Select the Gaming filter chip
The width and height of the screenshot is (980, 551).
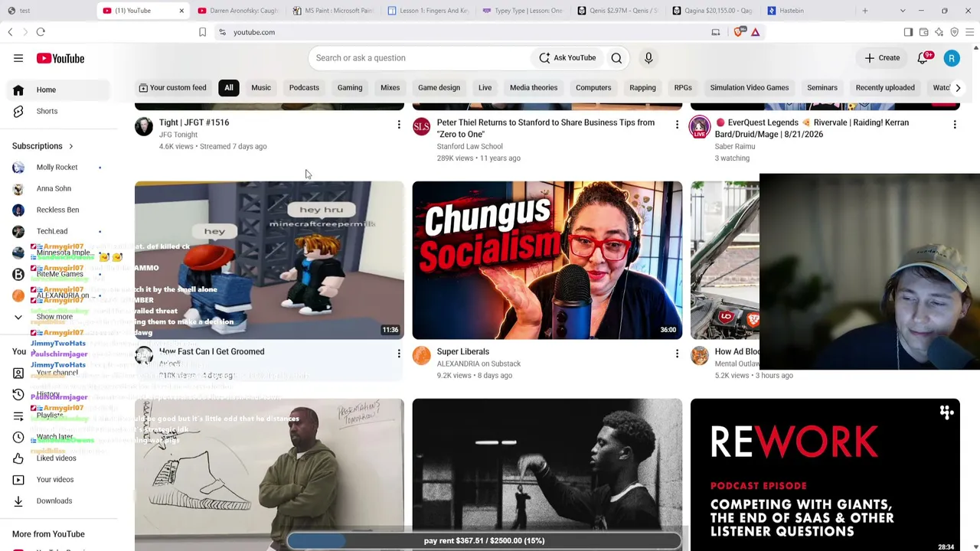tap(350, 88)
